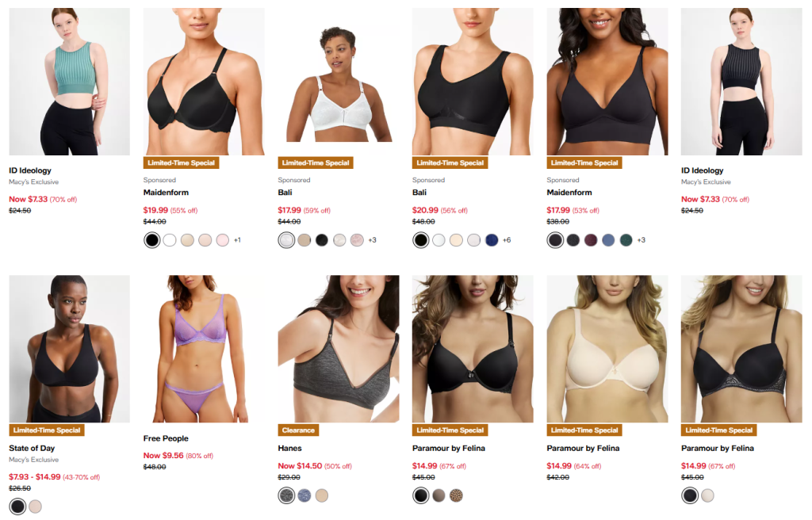812x520 pixels.
Task: Open the Hanes product link
Action: point(290,448)
